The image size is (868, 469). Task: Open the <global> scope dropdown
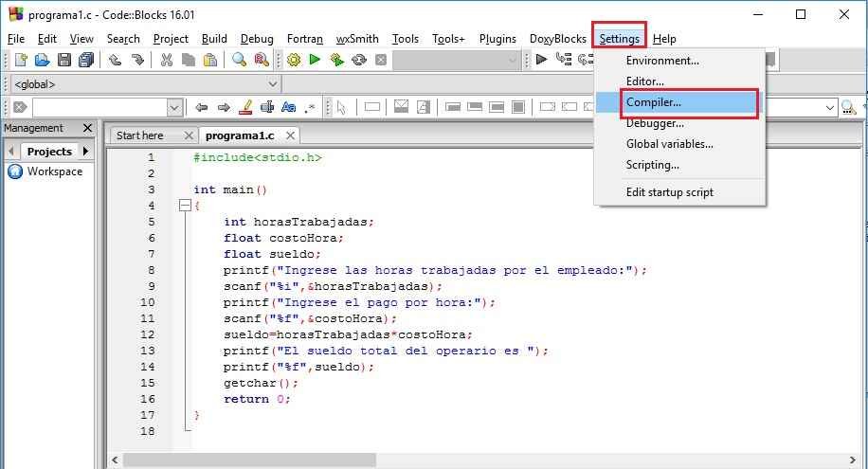pyautogui.click(x=273, y=84)
